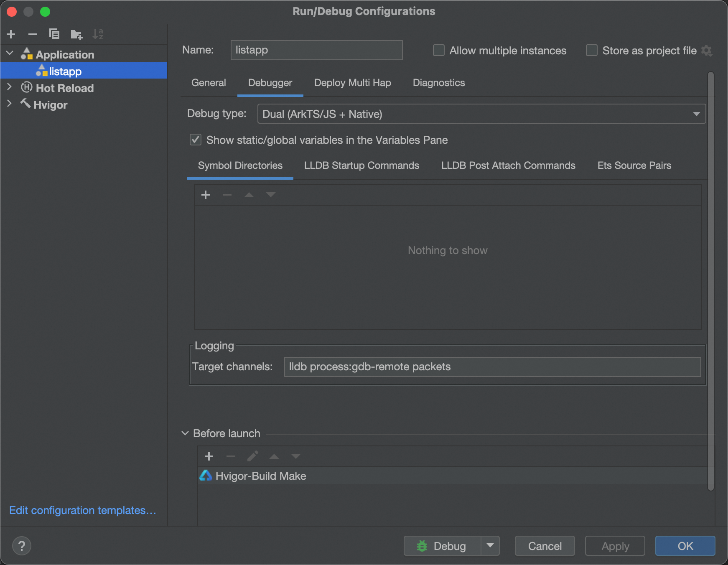Open the Debug type dropdown
This screenshot has width=728, height=565.
[x=481, y=114]
